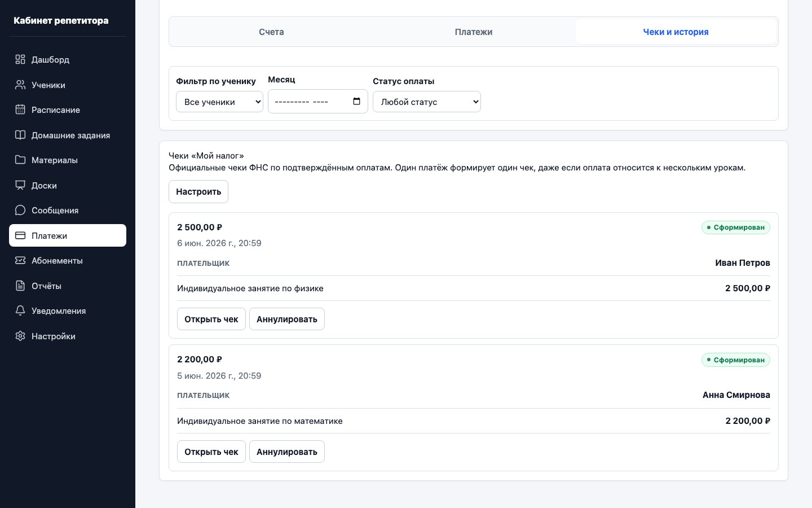This screenshot has width=812, height=508.
Task: Click the Материалы folder icon
Action: coord(20,160)
